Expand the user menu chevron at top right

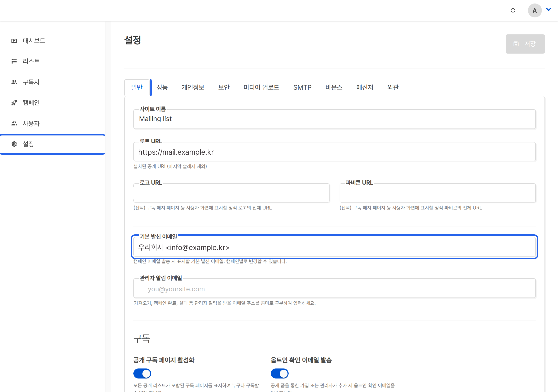coord(549,9)
